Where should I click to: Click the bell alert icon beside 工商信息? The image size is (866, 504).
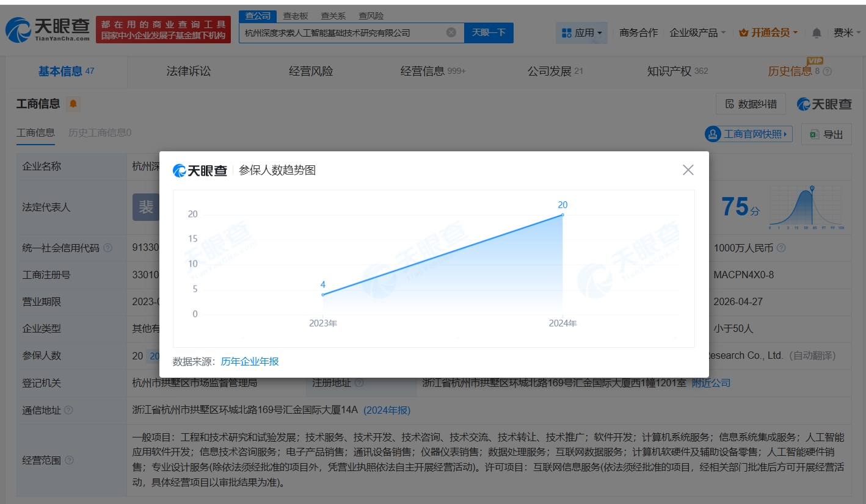(73, 104)
